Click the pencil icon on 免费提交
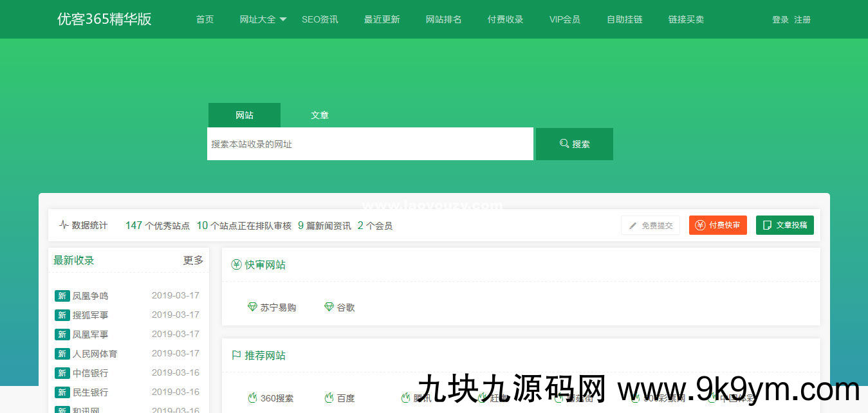The image size is (868, 413). coord(633,226)
